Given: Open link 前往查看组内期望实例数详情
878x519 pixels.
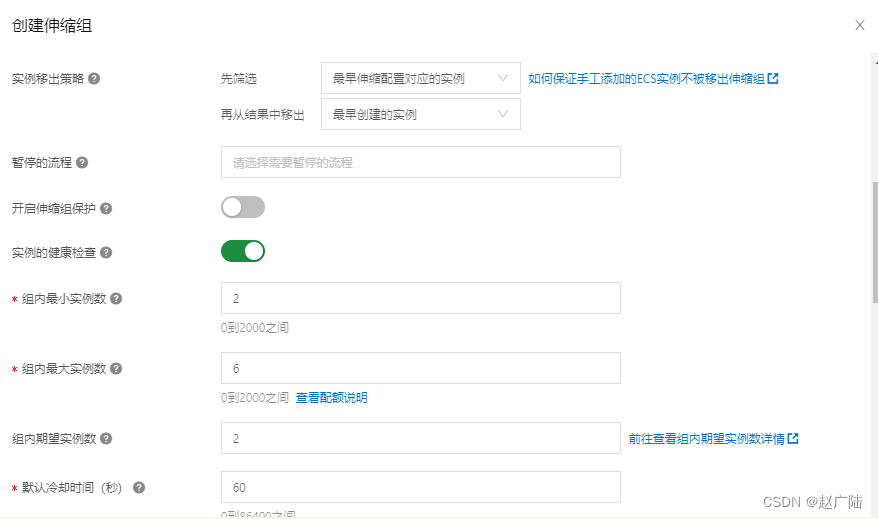Looking at the screenshot, I should click(706, 438).
